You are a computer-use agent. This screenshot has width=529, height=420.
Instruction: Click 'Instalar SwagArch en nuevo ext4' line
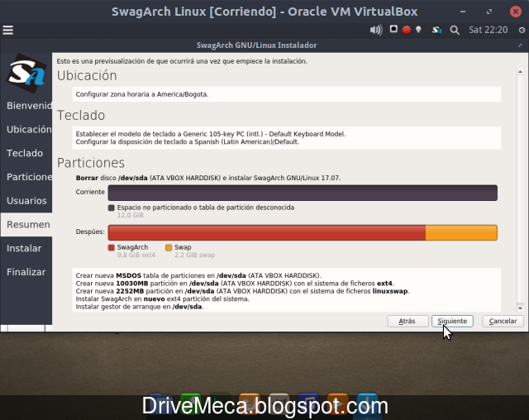click(x=162, y=299)
